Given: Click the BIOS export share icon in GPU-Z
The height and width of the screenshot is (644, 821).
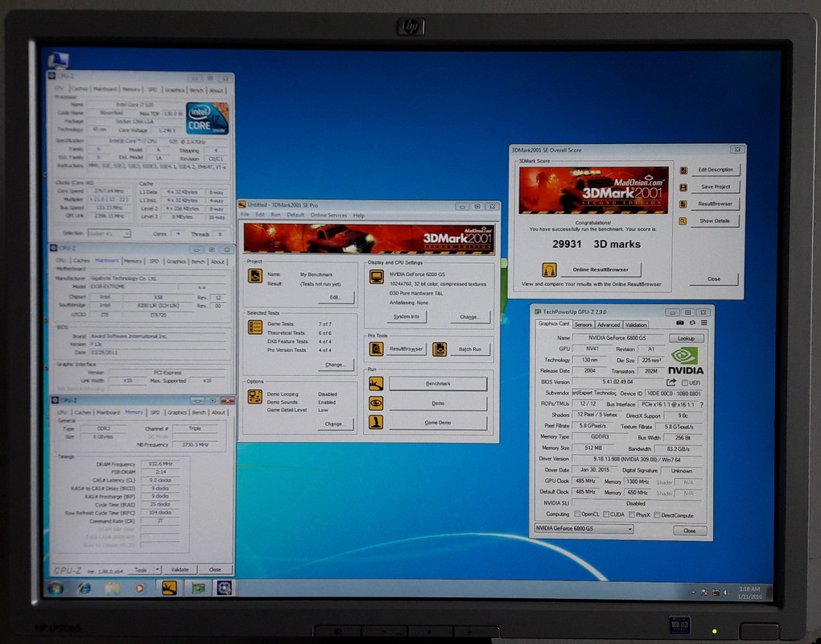Looking at the screenshot, I should click(x=672, y=382).
